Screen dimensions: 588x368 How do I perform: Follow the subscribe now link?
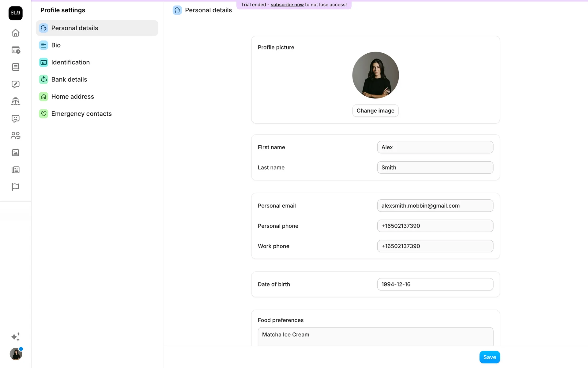point(287,5)
